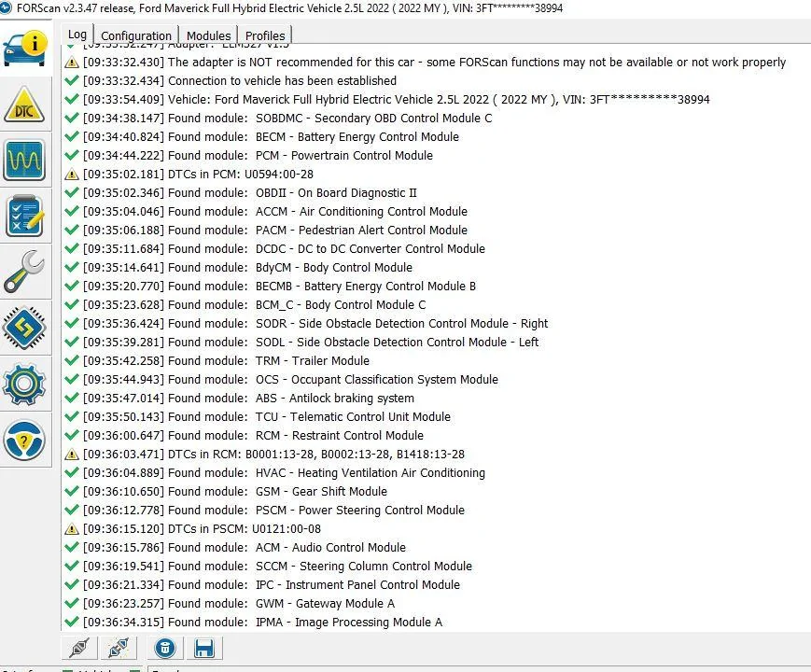Select log line 'ACCM - Air Conditioning Control Module'
The height and width of the screenshot is (672, 811).
click(x=275, y=211)
